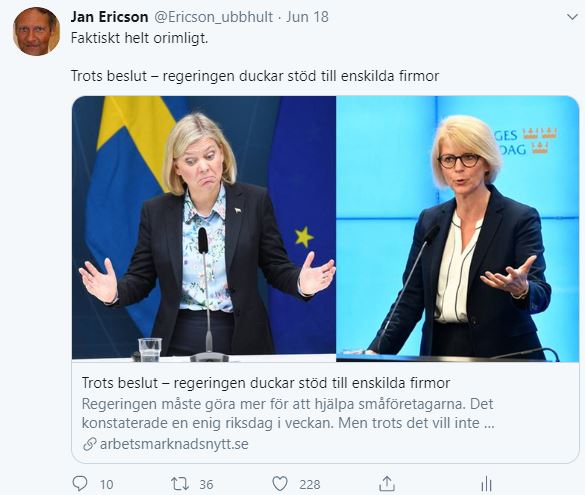Click the tweet text Faktiskt helt orimligt
The image size is (585, 495).
point(139,38)
